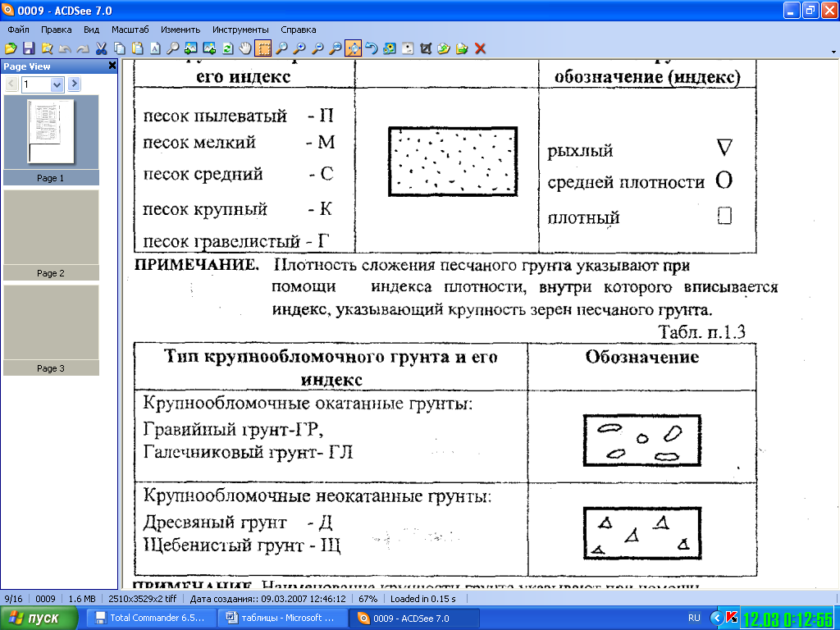The width and height of the screenshot is (840, 630).
Task: Go to next page with Page View arrow
Action: [75, 84]
